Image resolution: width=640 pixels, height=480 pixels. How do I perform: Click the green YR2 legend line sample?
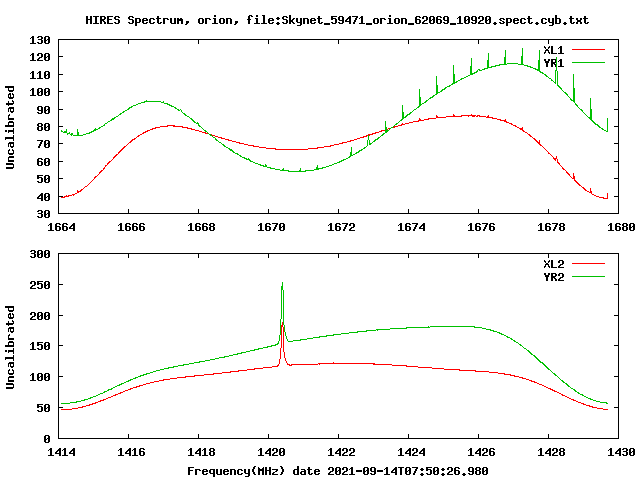click(588, 277)
